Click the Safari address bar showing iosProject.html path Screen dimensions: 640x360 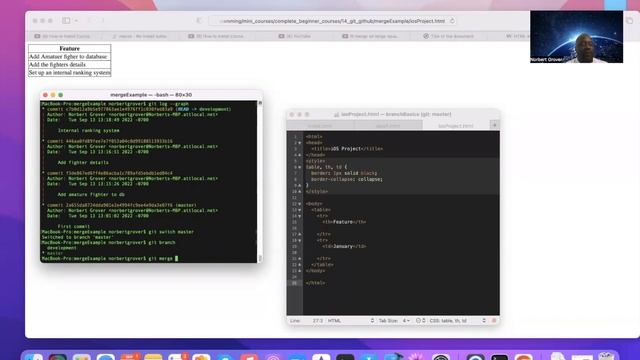pyautogui.click(x=332, y=21)
